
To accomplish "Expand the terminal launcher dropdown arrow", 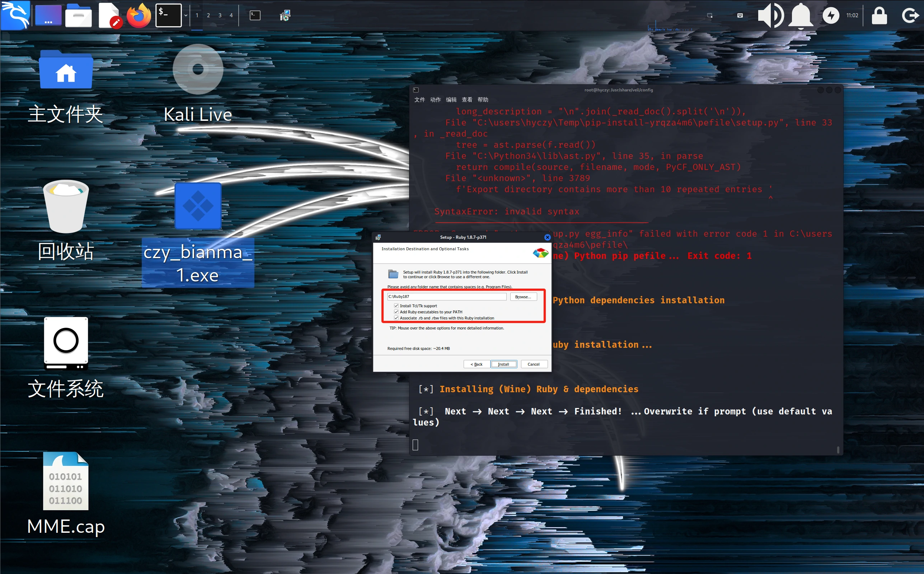I will (186, 15).
